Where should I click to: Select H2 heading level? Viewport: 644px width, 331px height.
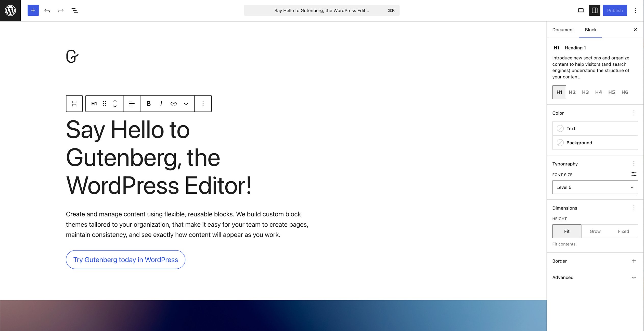(572, 92)
